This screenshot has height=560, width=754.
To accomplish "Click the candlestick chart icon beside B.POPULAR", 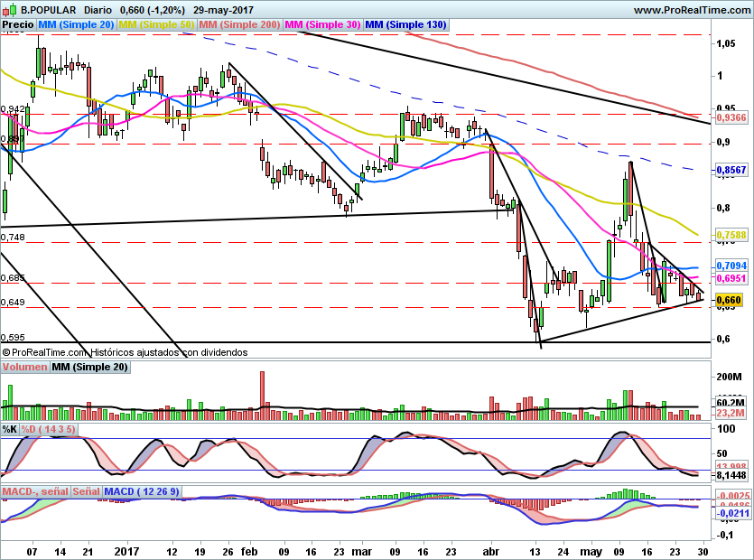I will (x=9, y=10).
